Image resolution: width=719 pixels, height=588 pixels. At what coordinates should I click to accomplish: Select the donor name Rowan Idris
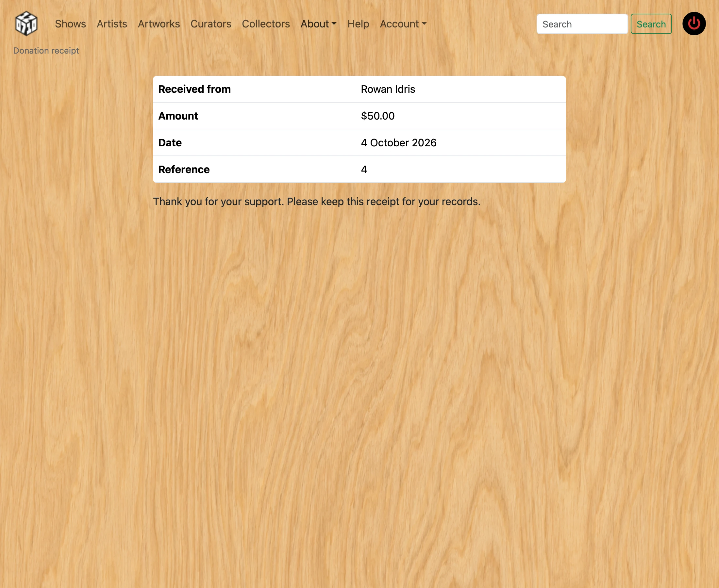[388, 89]
